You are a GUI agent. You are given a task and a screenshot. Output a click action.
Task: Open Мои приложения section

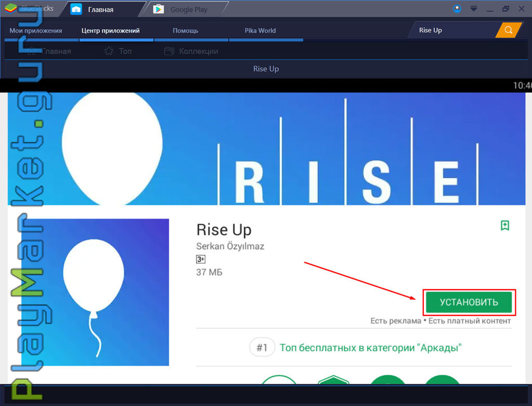[x=36, y=31]
